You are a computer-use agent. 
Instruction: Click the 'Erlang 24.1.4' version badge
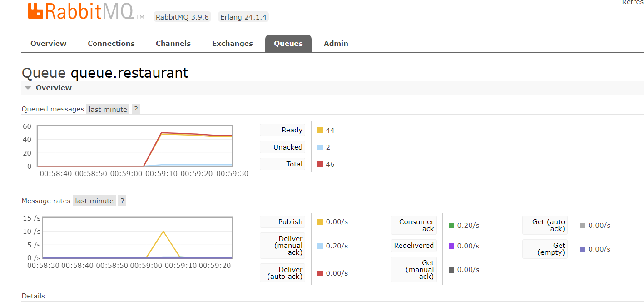243,17
